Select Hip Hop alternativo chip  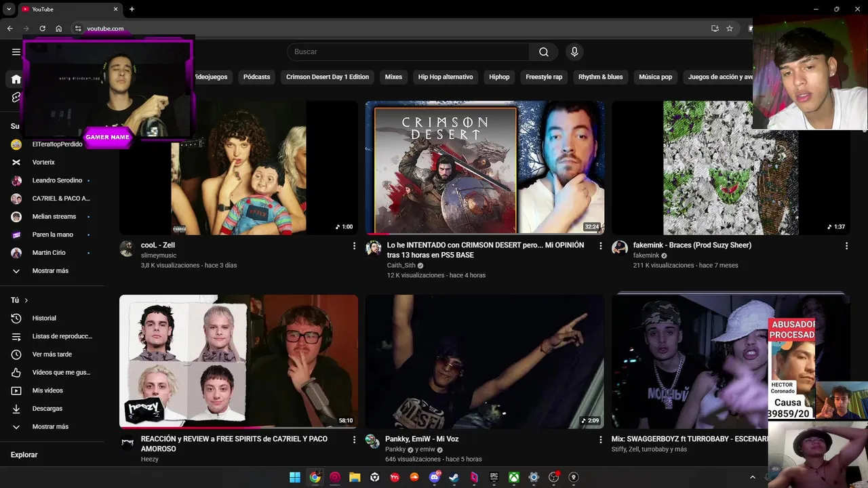tap(446, 77)
